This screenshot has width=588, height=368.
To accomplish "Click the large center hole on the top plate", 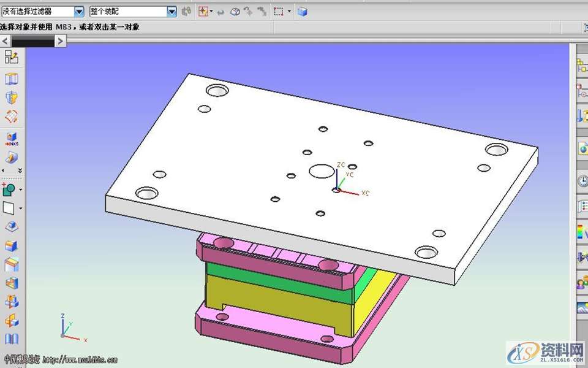I will pos(320,171).
